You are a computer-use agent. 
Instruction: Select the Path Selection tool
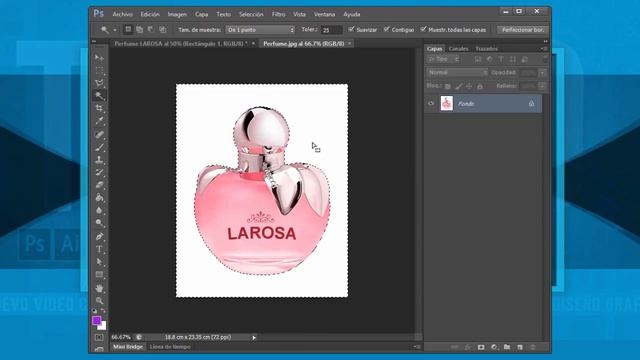[99, 261]
